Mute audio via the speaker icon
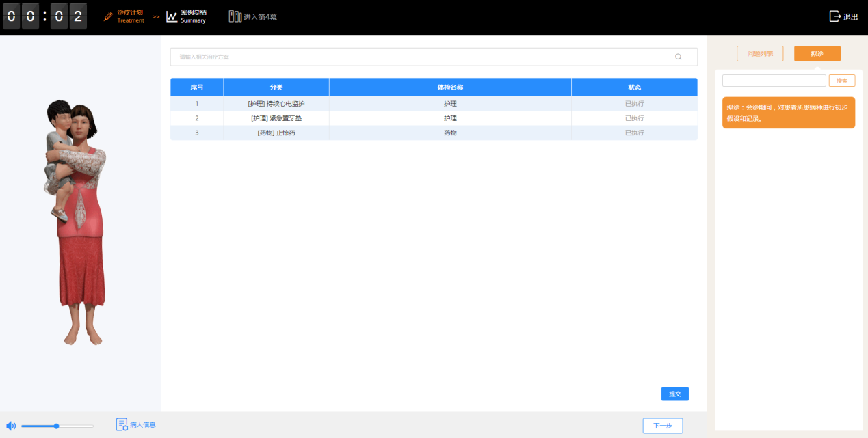868x438 pixels. click(x=11, y=426)
